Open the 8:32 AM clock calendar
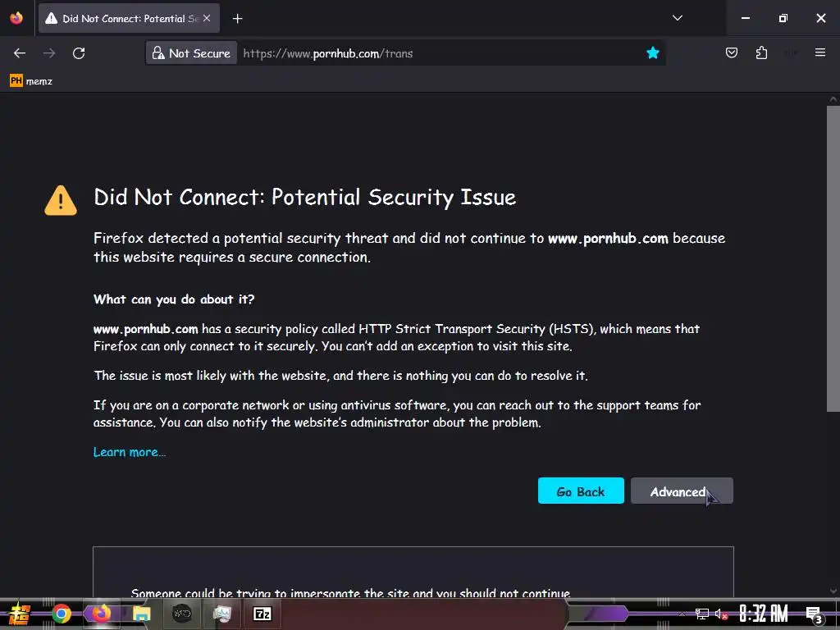Screen dimensions: 840x630 (x=764, y=614)
